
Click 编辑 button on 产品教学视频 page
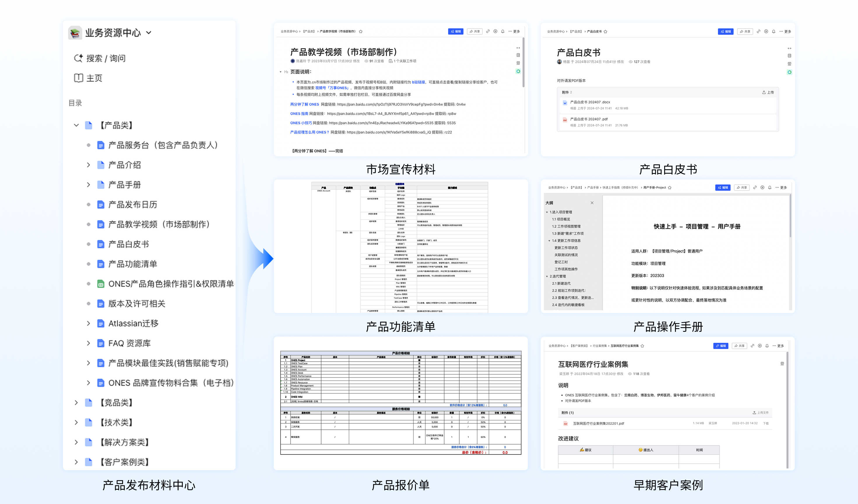click(x=456, y=31)
